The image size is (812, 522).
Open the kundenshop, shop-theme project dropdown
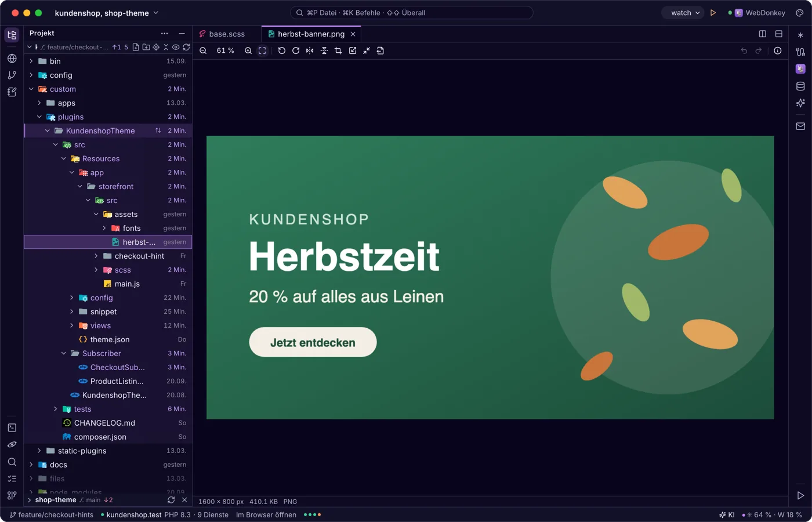point(107,13)
